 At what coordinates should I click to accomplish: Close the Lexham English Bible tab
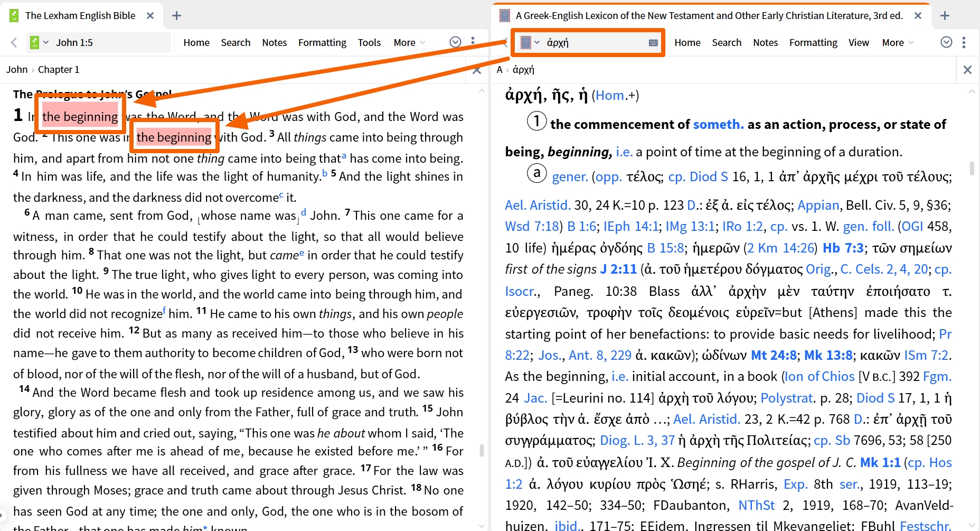(150, 16)
